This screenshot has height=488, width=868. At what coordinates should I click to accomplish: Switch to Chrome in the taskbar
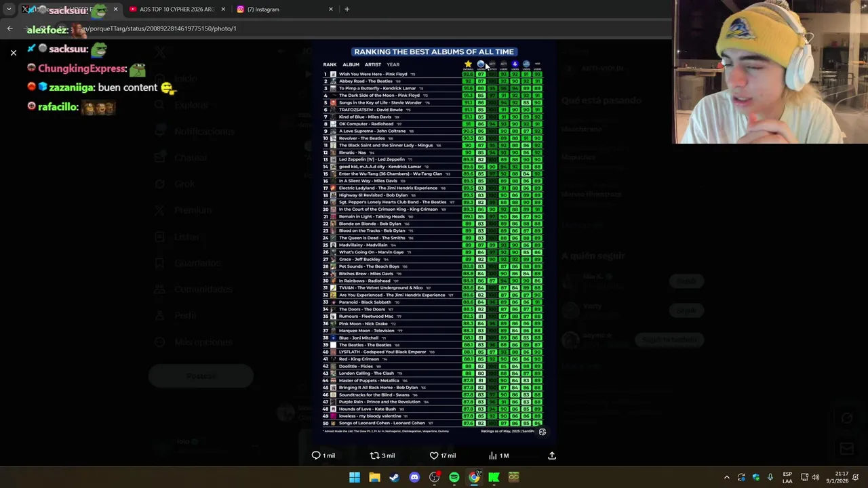[x=474, y=477]
